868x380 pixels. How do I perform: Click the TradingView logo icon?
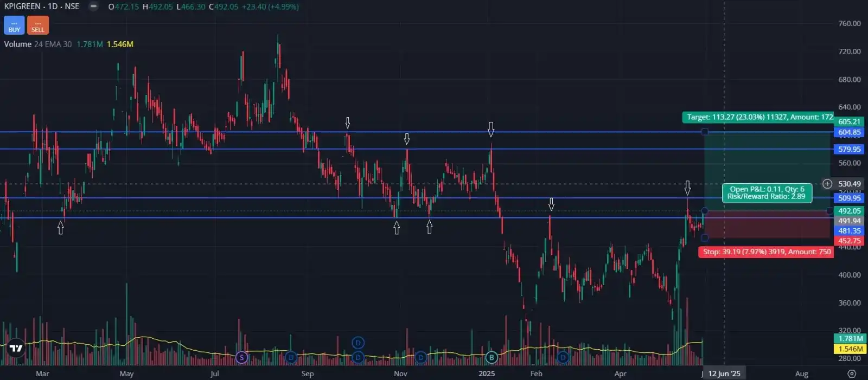(x=16, y=349)
